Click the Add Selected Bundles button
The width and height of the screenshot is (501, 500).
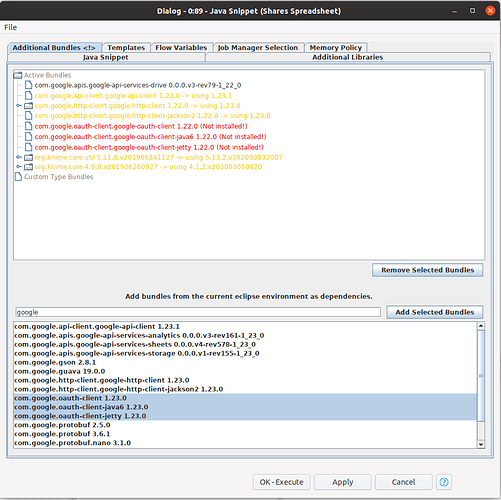coord(434,312)
